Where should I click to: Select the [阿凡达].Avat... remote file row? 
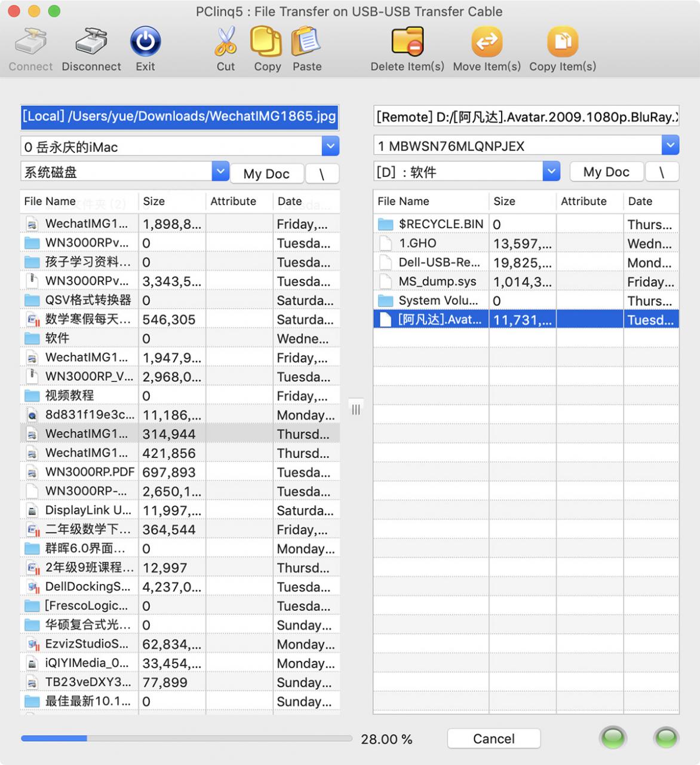click(x=526, y=320)
